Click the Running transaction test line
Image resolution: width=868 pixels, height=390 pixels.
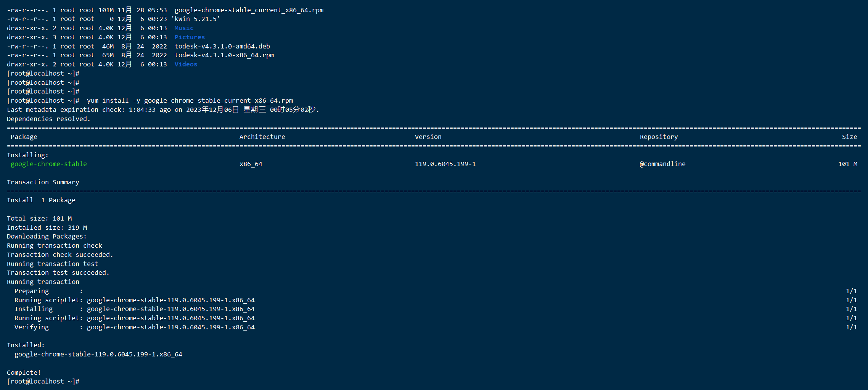[x=53, y=264]
